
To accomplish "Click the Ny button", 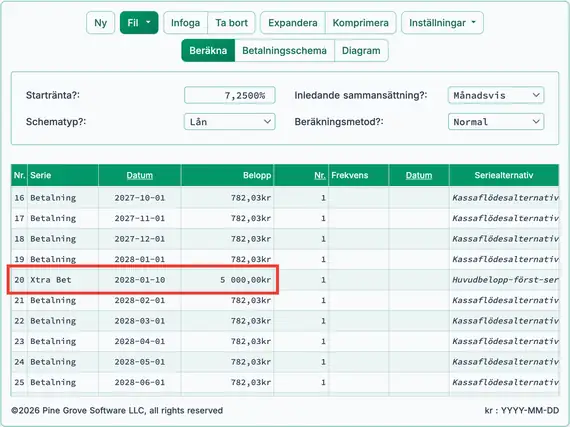I will coord(101,23).
